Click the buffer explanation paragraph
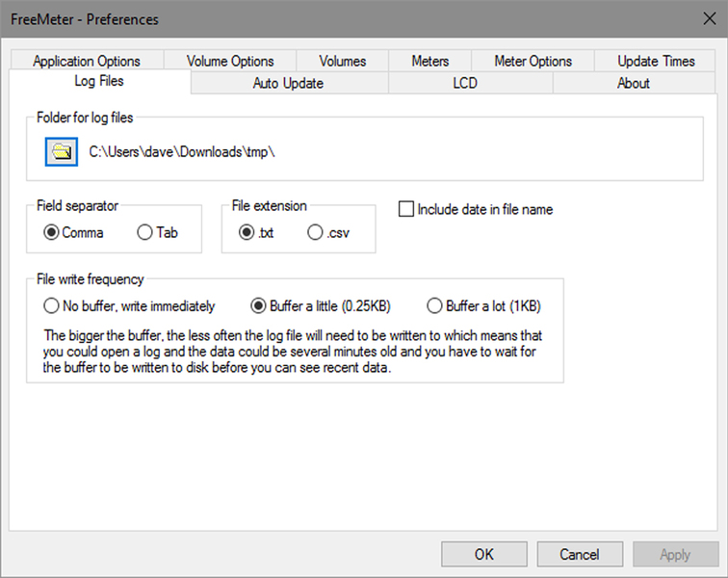The image size is (728, 578). (293, 352)
